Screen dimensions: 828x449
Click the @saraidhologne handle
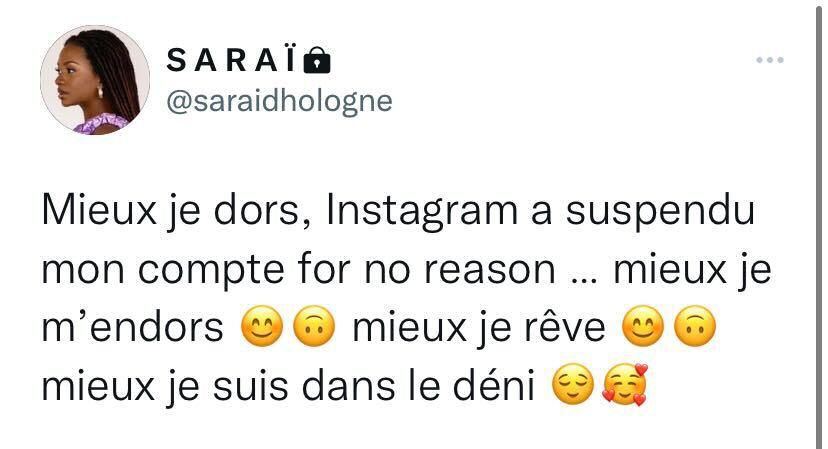[279, 101]
